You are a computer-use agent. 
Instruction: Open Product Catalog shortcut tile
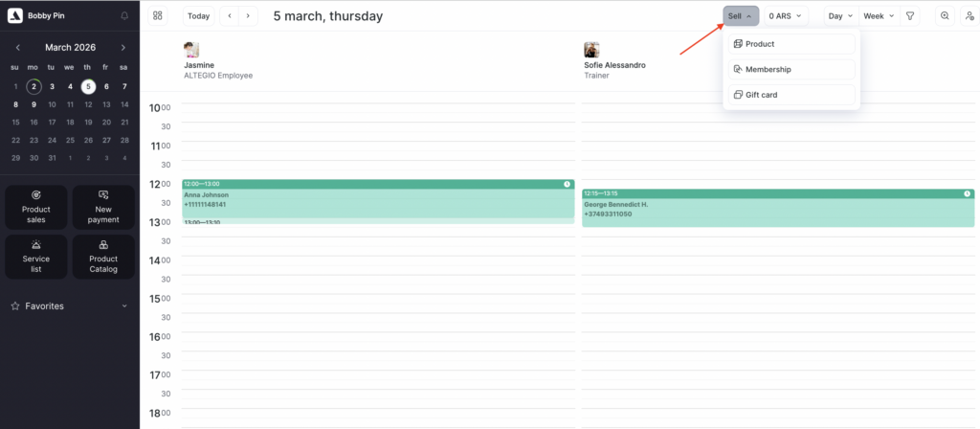(103, 257)
